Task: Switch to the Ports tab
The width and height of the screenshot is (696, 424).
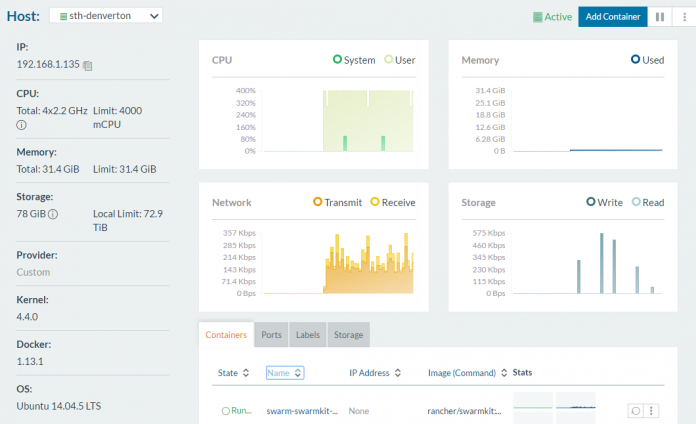Action: (x=271, y=335)
